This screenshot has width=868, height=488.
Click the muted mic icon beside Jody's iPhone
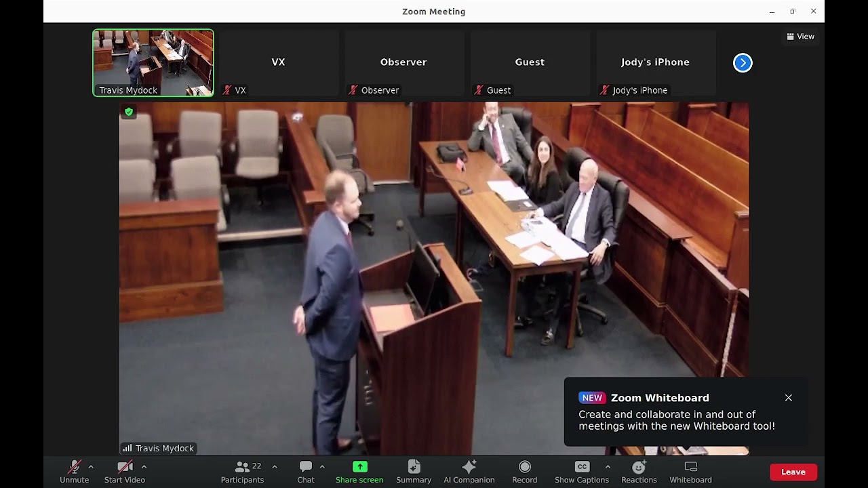pyautogui.click(x=604, y=90)
